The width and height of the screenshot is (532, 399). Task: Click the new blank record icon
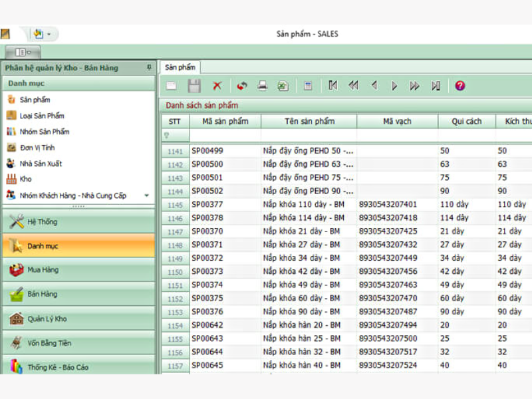[172, 86]
